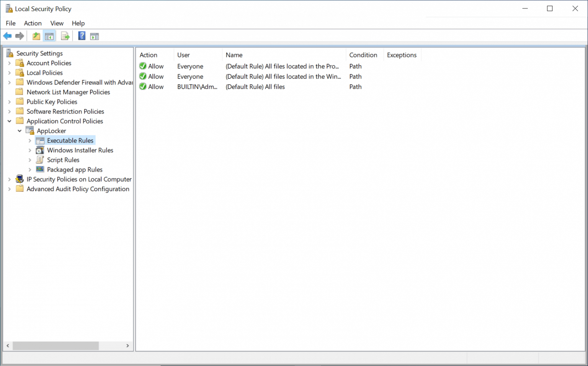Expand Advanced Audit Policy Configuration node
Viewport: 588px width, 366px height.
click(x=10, y=189)
